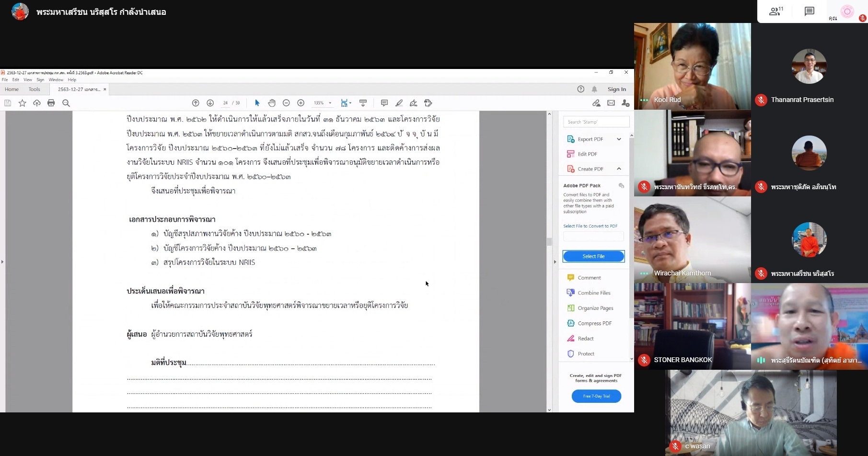Bookmark the file with the star icon

coord(22,103)
